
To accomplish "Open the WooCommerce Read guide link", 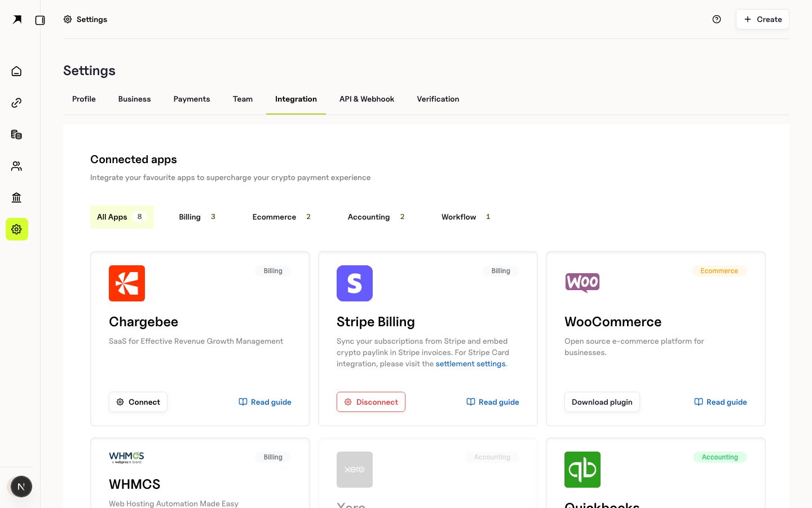I will point(721,402).
